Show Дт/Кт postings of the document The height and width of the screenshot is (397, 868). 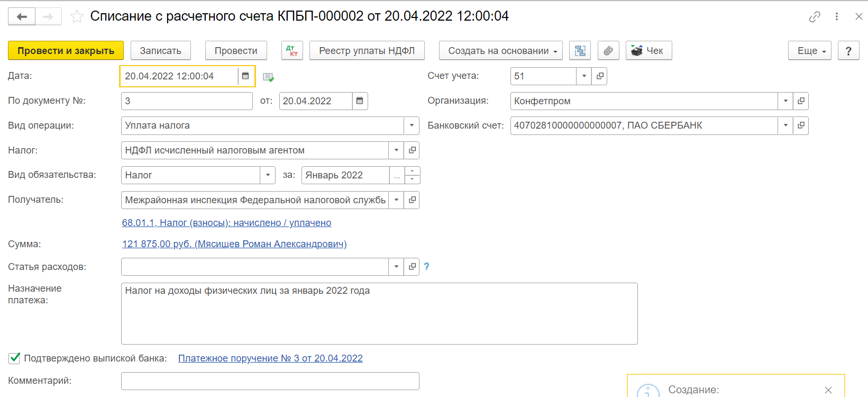click(x=292, y=51)
